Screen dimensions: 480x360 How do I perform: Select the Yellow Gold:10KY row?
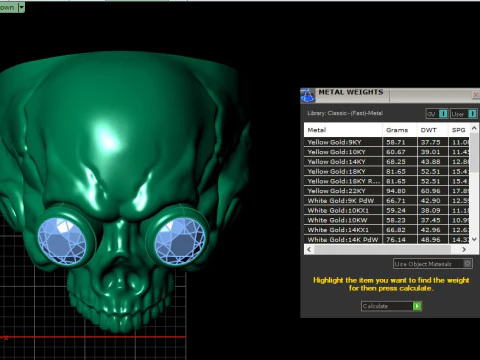point(387,152)
